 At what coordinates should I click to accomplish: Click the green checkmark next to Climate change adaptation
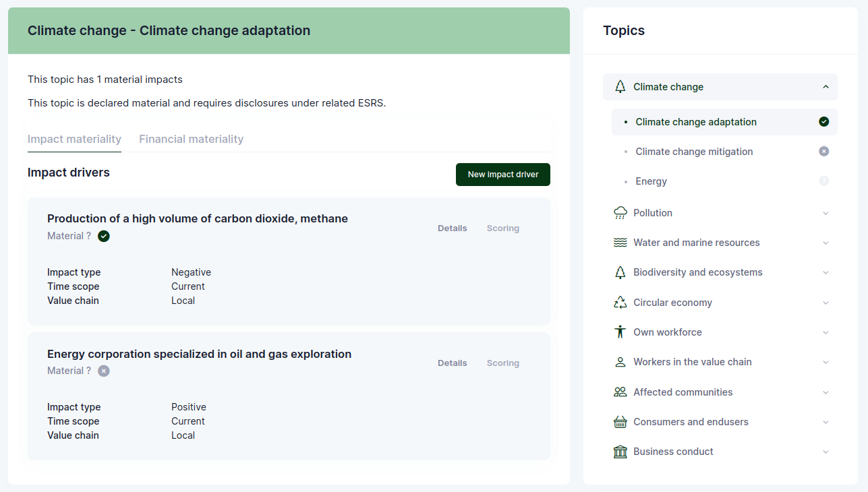point(823,122)
